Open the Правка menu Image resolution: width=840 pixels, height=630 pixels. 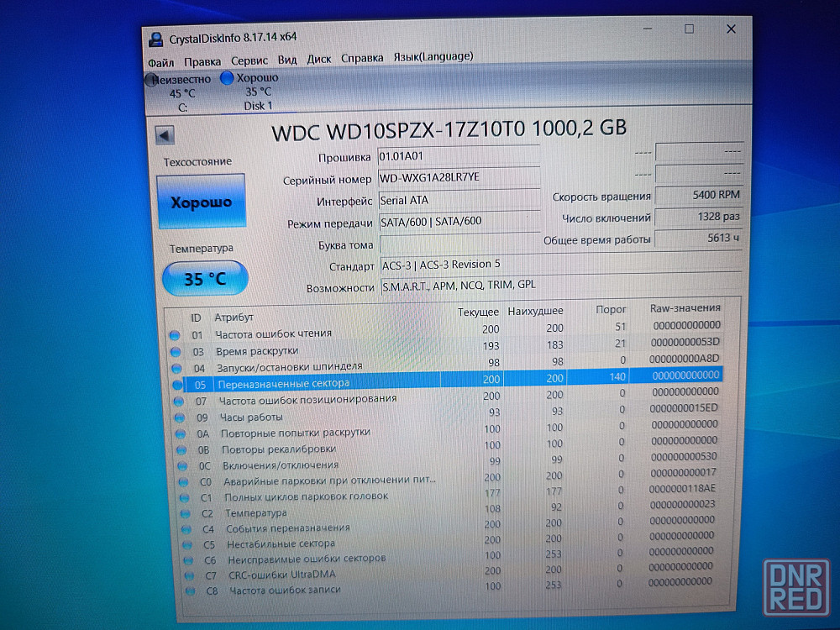click(x=202, y=61)
